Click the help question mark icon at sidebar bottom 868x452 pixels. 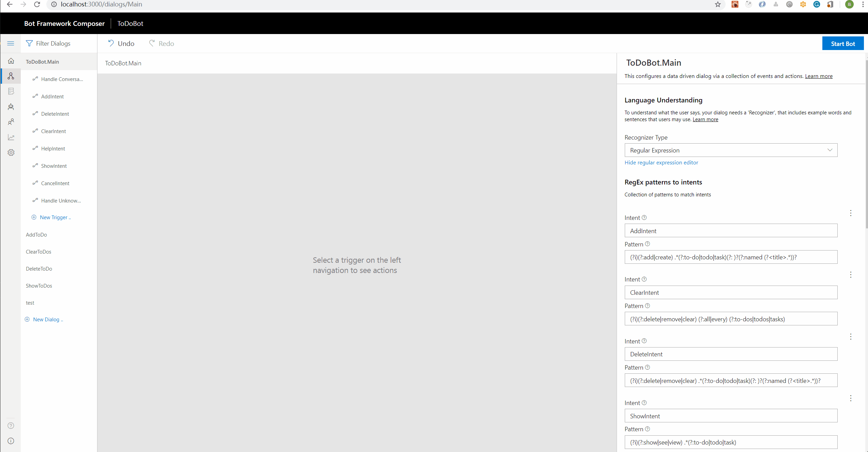point(11,425)
